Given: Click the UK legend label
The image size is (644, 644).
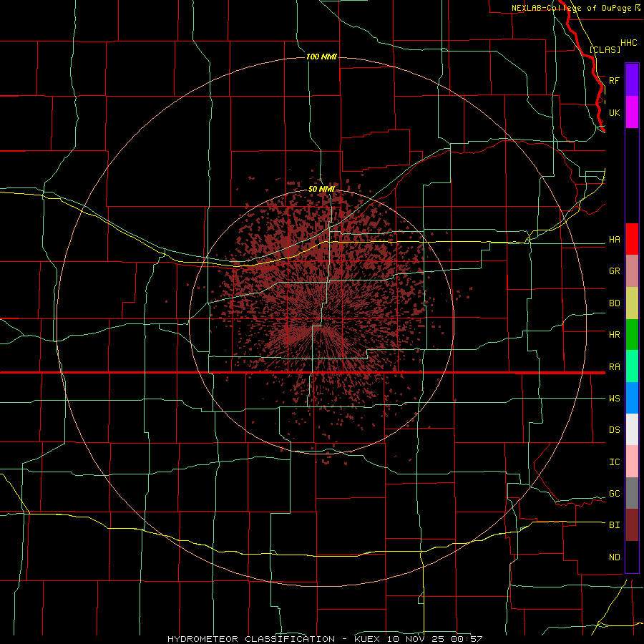Looking at the screenshot, I should click(615, 112).
